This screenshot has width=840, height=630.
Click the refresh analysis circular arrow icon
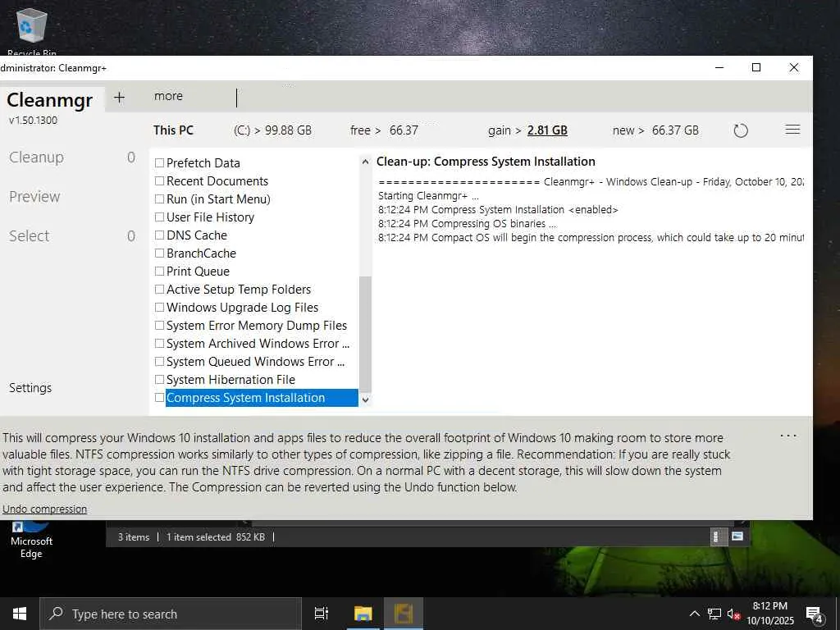[741, 130]
